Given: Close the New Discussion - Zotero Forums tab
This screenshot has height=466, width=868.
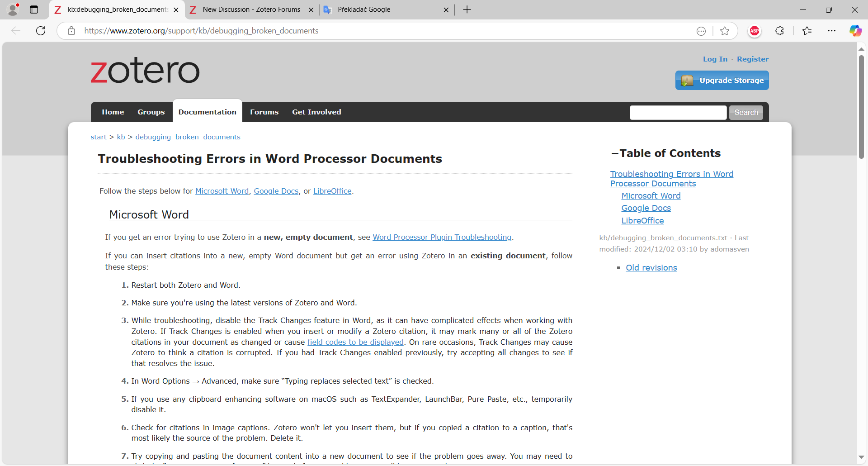Looking at the screenshot, I should click(x=311, y=10).
